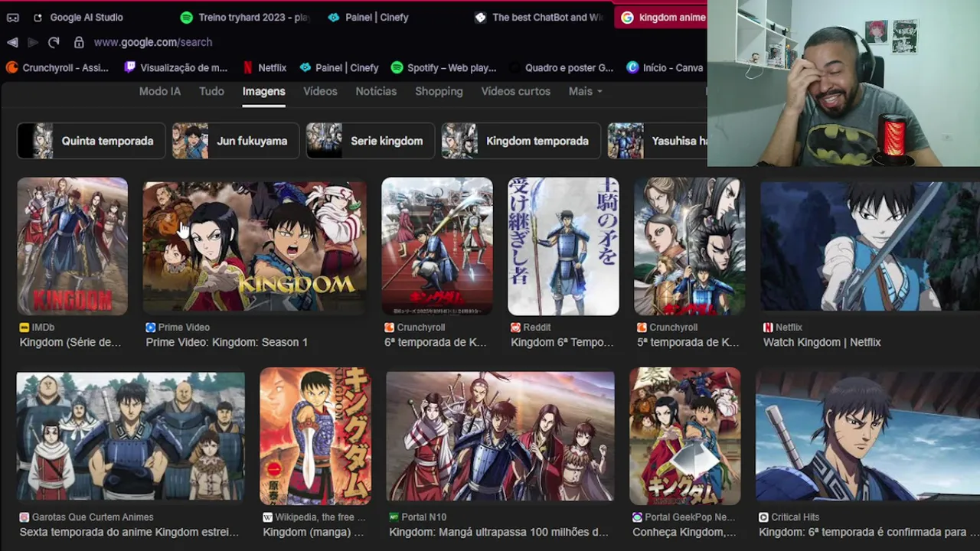This screenshot has height=551, width=980.
Task: Open link Sexta temporada do anime Kingdom
Action: (x=129, y=532)
